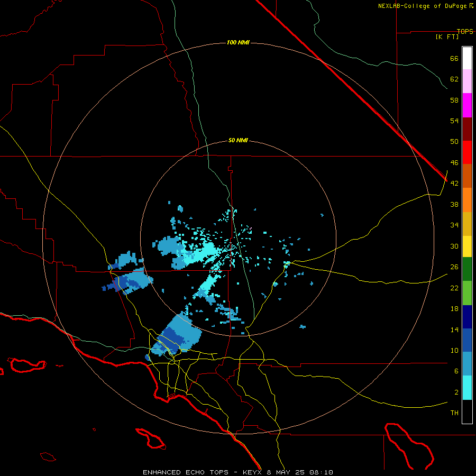Click the legend value 54
This screenshot has height=476, width=476.
coord(454,121)
